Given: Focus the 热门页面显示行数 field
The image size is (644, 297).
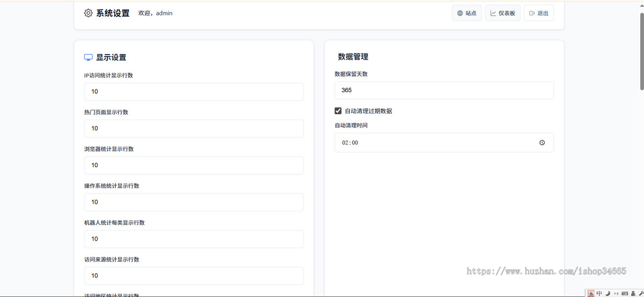Looking at the screenshot, I should coord(194,128).
